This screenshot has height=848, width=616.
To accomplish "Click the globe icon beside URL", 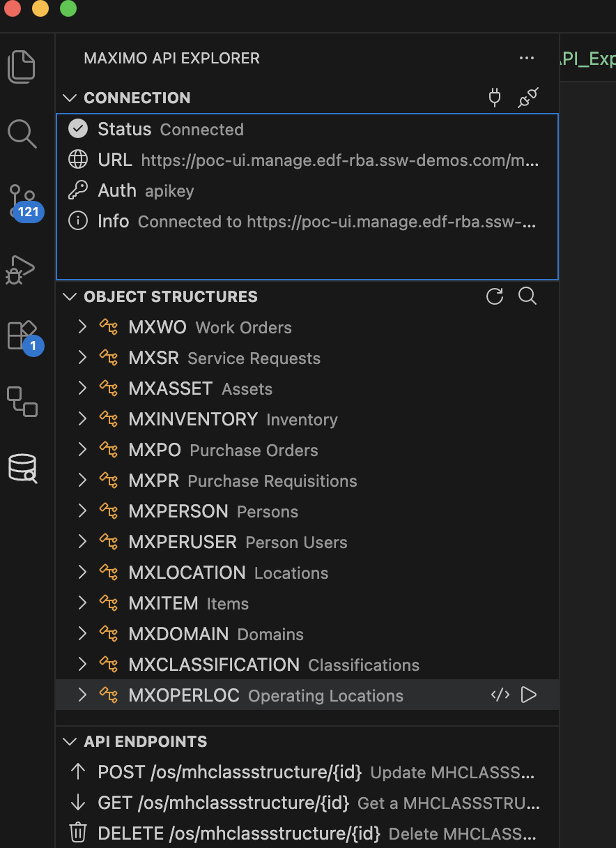I will point(78,160).
